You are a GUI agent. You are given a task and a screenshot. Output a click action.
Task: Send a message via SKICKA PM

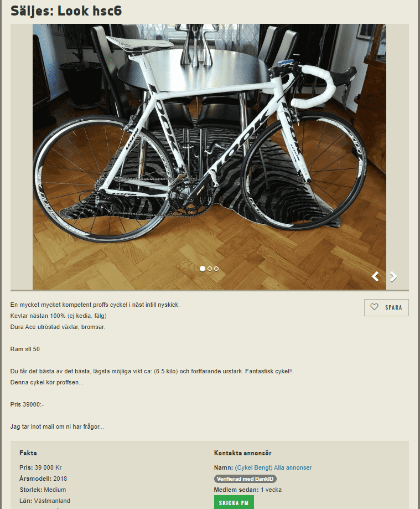coord(234,502)
